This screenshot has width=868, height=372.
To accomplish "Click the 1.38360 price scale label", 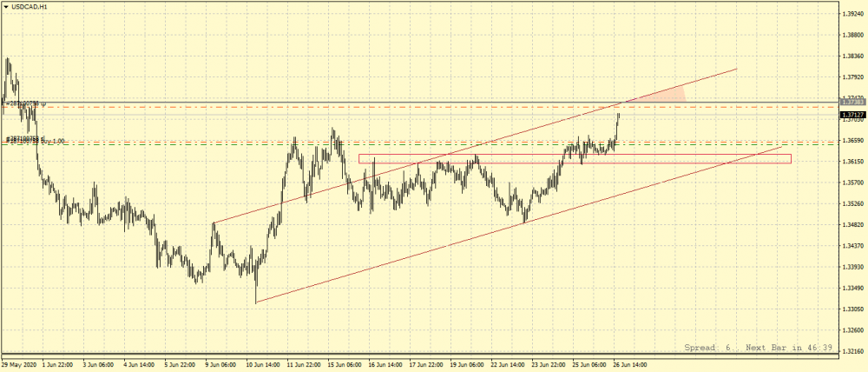I will (x=853, y=56).
